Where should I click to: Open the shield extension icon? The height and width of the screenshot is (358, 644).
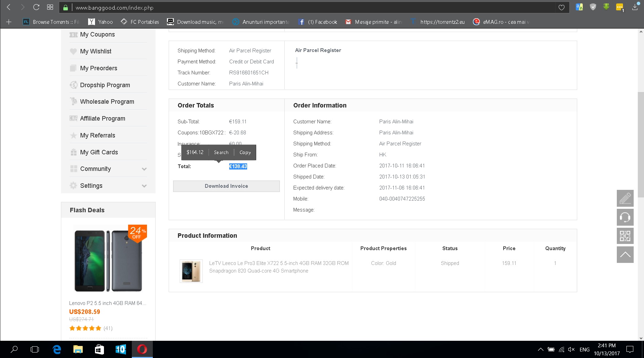593,7
